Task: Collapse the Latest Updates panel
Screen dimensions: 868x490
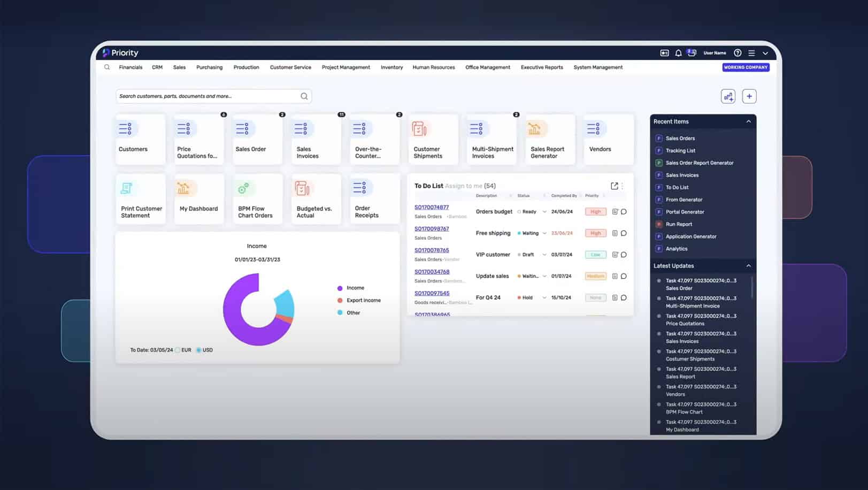Action: point(749,266)
